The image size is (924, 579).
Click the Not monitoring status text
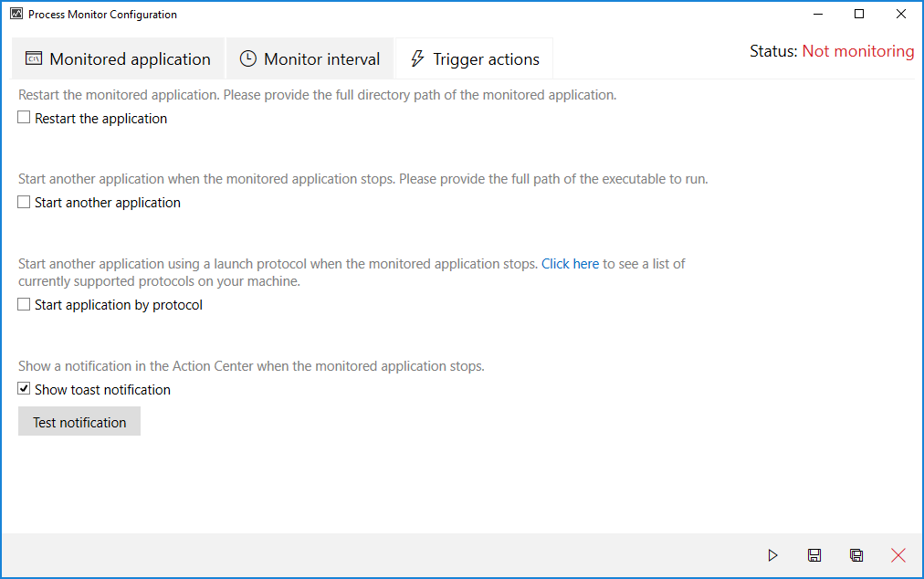[858, 51]
